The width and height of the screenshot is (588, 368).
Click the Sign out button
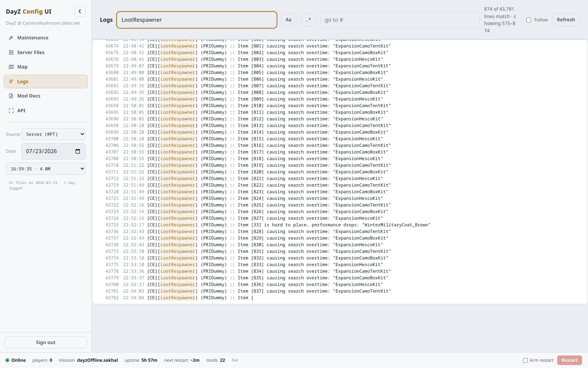[x=46, y=342]
